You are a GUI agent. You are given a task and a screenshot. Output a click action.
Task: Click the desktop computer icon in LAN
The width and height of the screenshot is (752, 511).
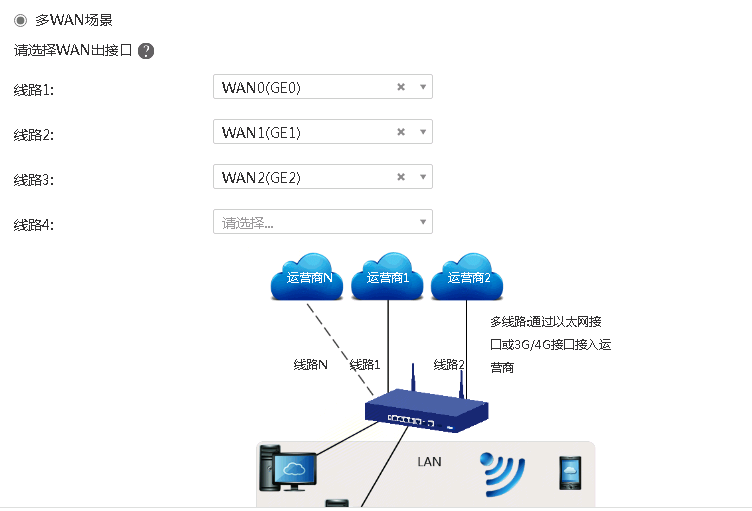coord(288,468)
